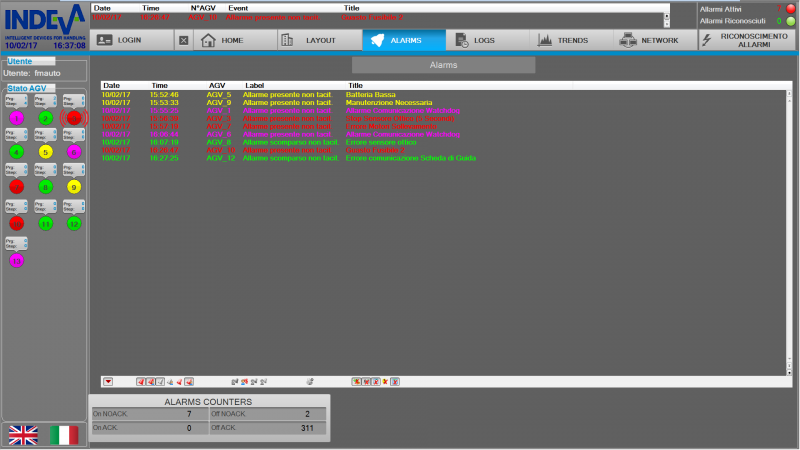
Task: Open the NETWORK tab
Action: [x=655, y=40]
